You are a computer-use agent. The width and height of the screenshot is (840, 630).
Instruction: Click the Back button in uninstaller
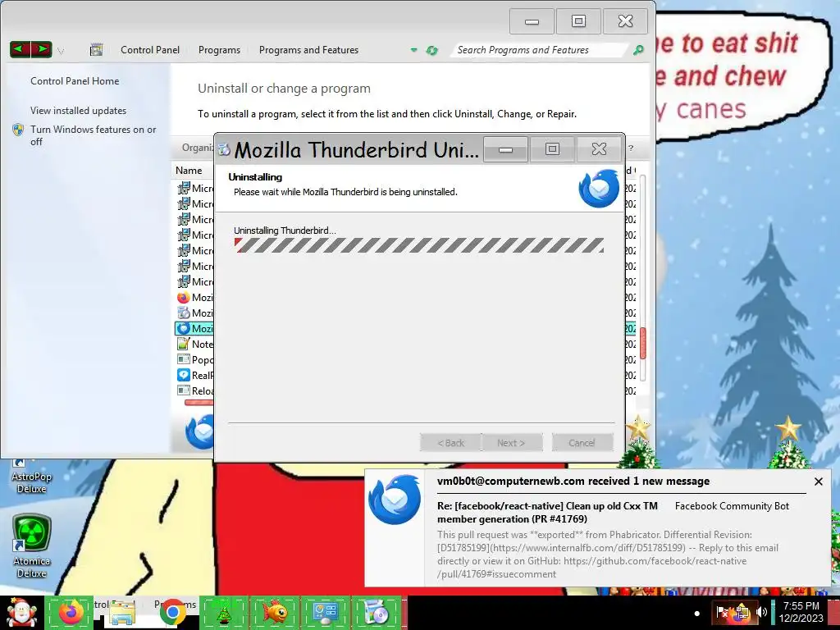coord(450,443)
